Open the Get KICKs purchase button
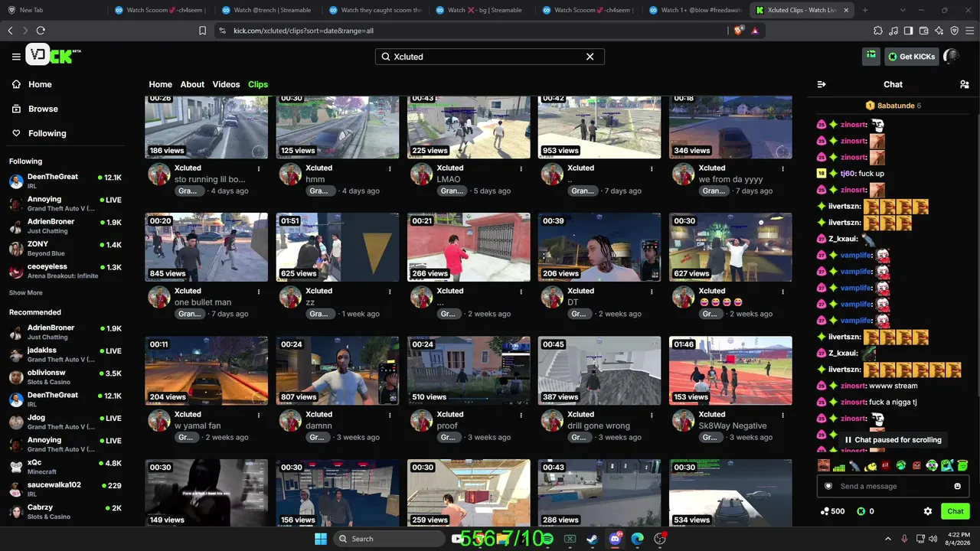Screen dimensions: 980x551 [911, 57]
